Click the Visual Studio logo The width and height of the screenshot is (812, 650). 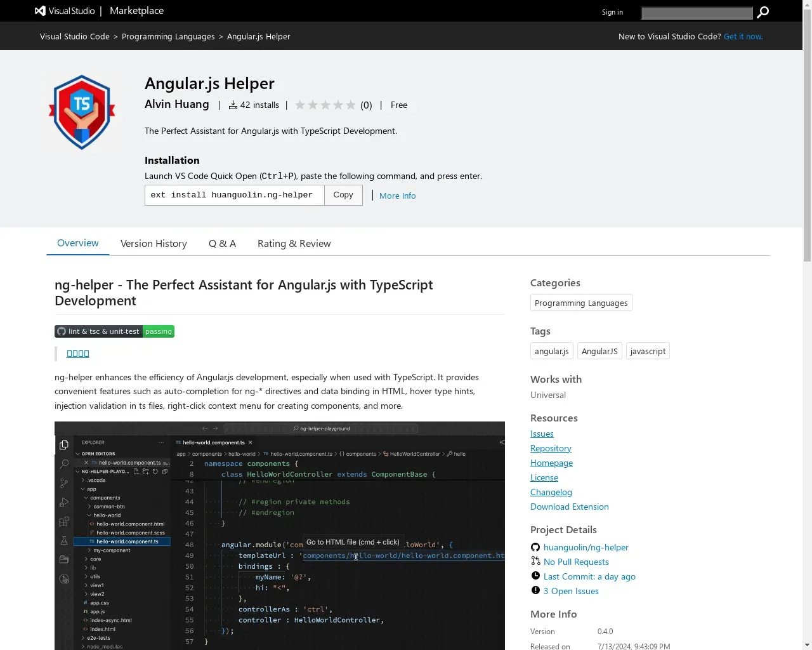(x=64, y=11)
